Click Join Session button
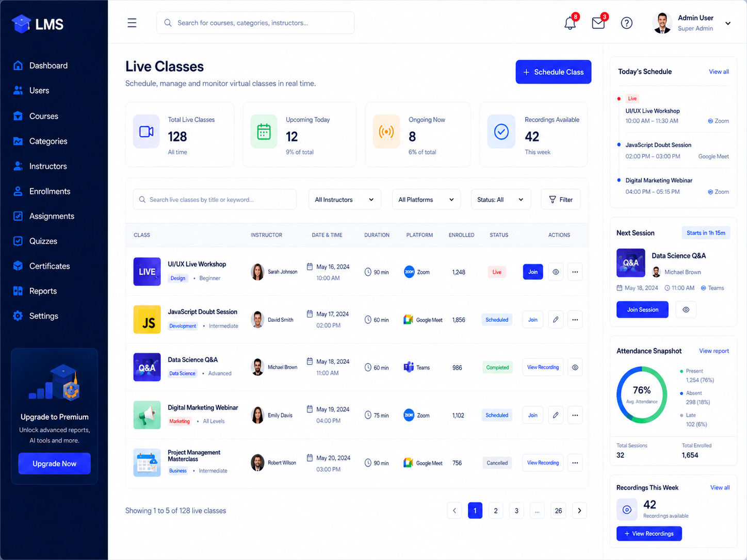This screenshot has height=560, width=747. [x=643, y=309]
